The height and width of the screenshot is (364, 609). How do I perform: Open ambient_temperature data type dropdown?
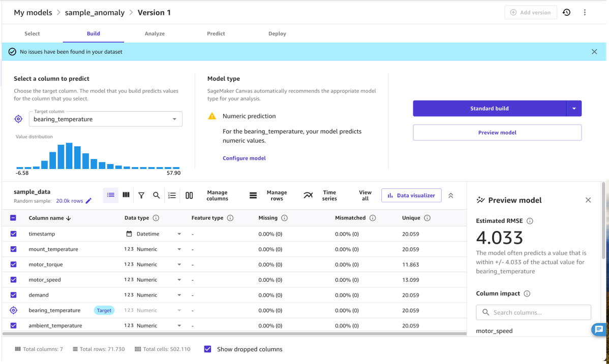pos(179,325)
